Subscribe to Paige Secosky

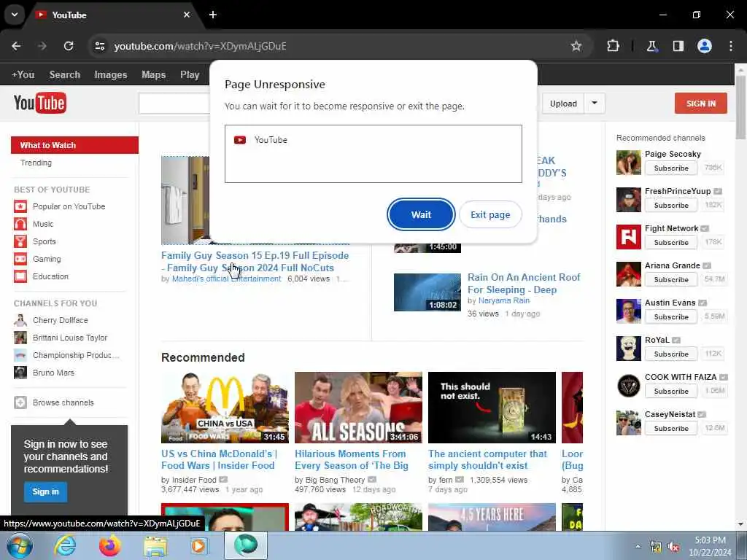pyautogui.click(x=671, y=168)
